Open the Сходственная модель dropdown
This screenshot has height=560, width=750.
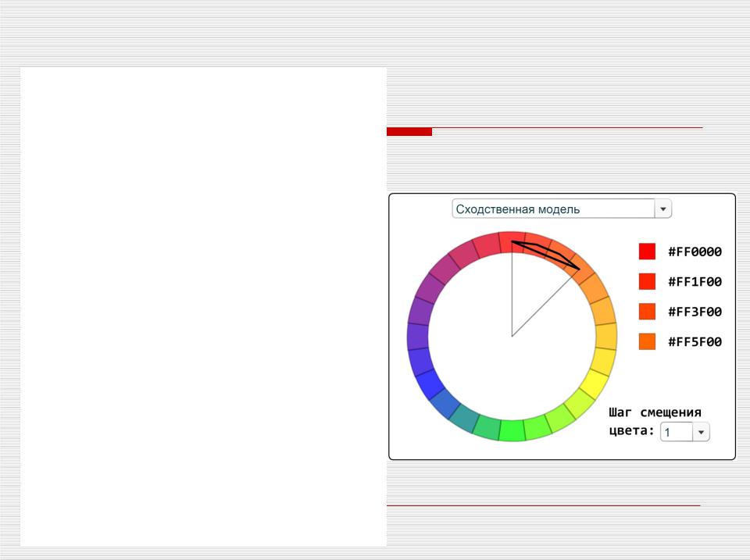tap(562, 209)
